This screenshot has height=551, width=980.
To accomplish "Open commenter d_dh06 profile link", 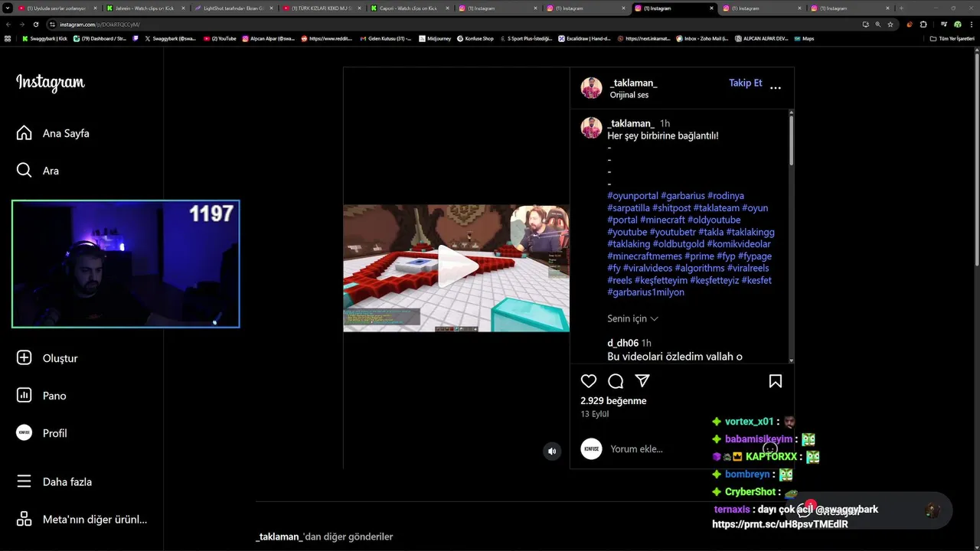I will coord(622,343).
